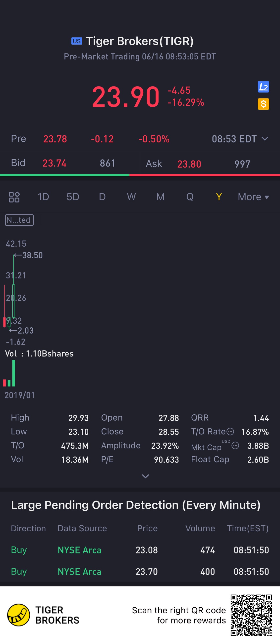Tap the Mkt Cap currency info icon
Image resolution: width=280 pixels, height=644 pixels.
[x=235, y=446]
